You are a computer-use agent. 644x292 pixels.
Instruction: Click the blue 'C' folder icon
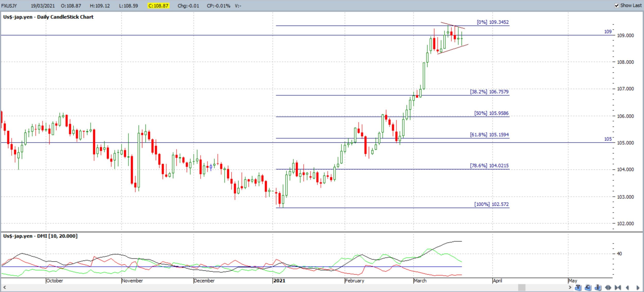coord(588,287)
